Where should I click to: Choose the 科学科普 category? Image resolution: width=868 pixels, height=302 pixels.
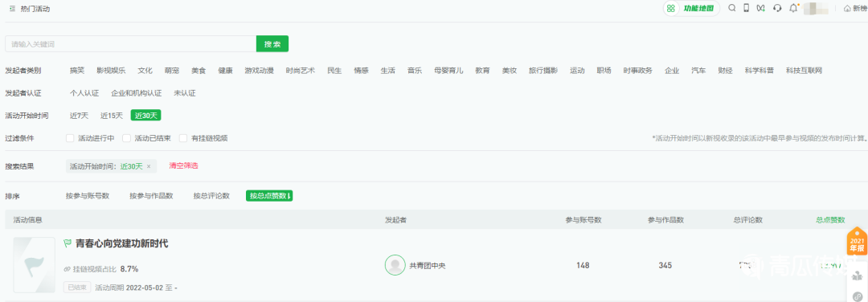pos(759,71)
